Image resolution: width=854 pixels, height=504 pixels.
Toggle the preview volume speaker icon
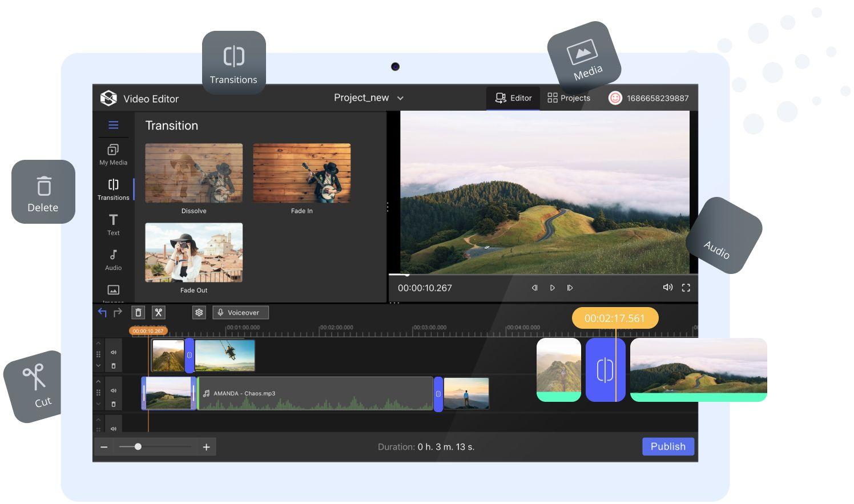(x=667, y=288)
